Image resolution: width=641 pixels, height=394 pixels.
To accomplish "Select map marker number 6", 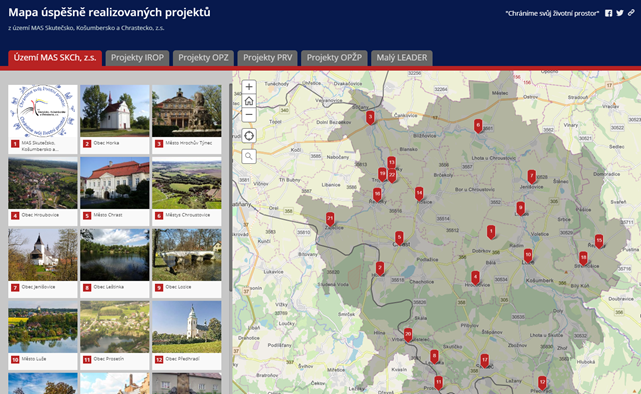I will [478, 126].
